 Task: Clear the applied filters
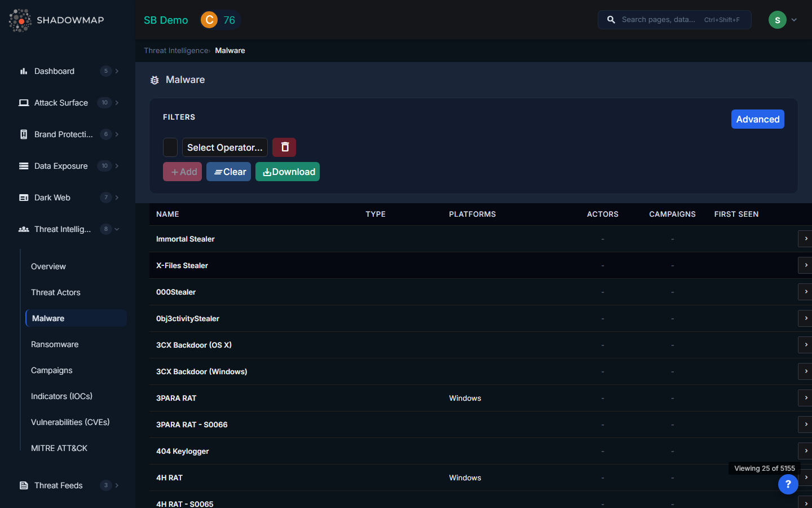click(228, 172)
